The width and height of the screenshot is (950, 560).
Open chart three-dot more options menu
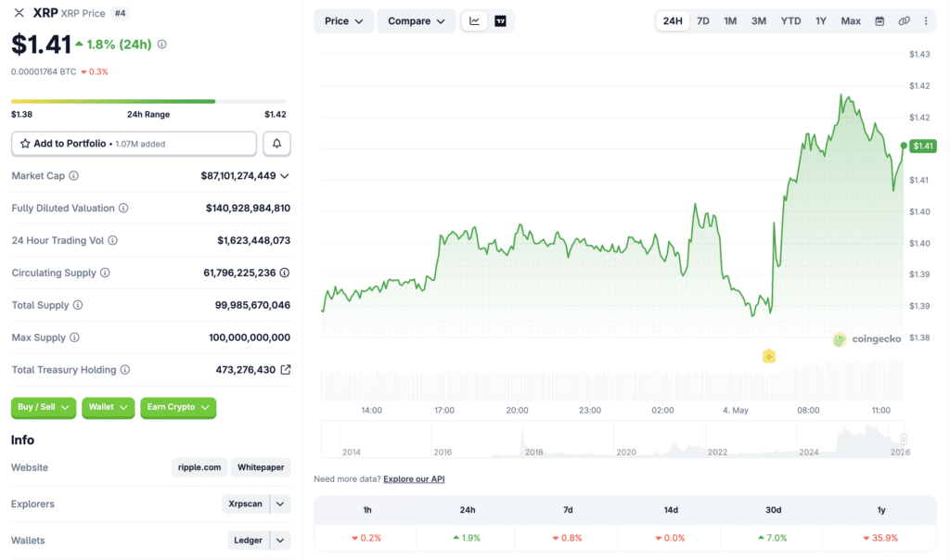pyautogui.click(x=926, y=21)
